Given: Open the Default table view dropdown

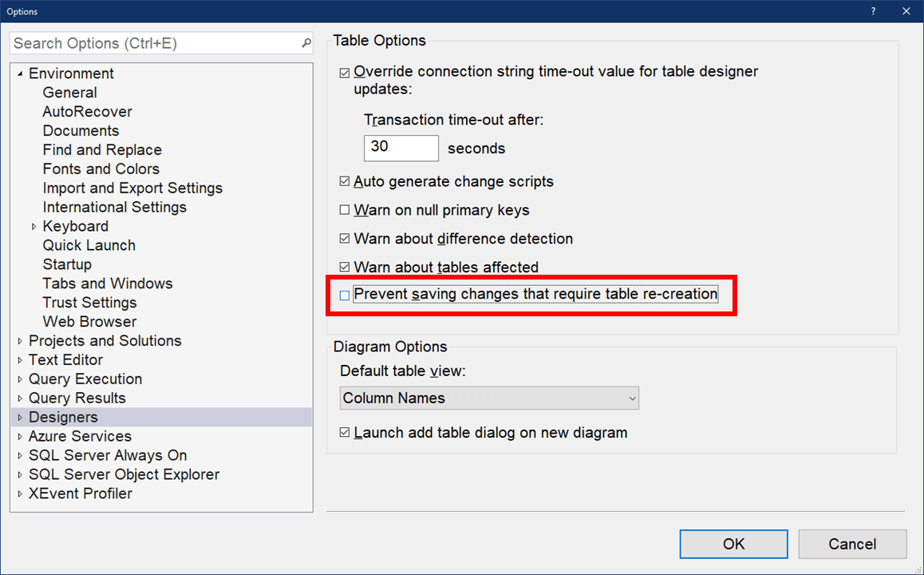Looking at the screenshot, I should point(489,398).
